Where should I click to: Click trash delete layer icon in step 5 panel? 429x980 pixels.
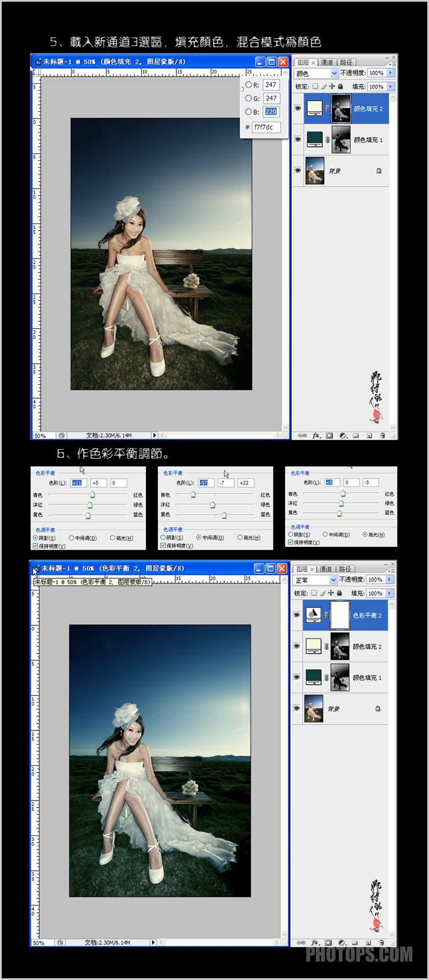[382, 435]
